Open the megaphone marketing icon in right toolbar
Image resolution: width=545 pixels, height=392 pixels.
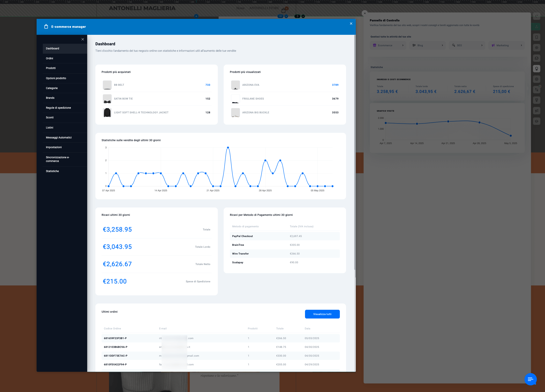(537, 111)
